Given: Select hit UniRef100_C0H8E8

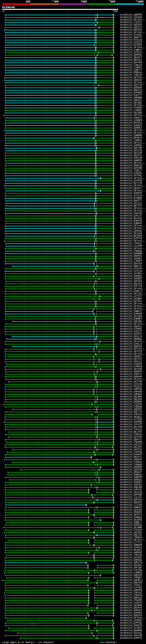Looking at the screenshot, I should pyautogui.click(x=131, y=120).
